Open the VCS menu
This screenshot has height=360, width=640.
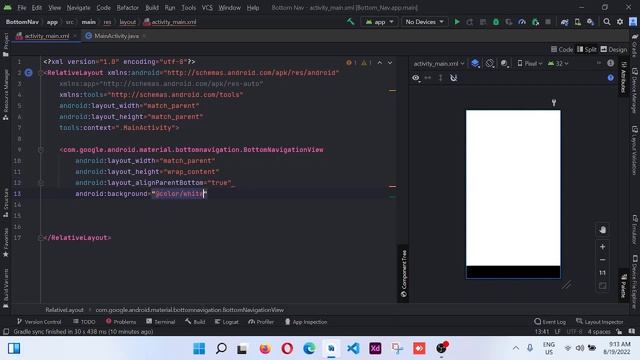point(207,7)
